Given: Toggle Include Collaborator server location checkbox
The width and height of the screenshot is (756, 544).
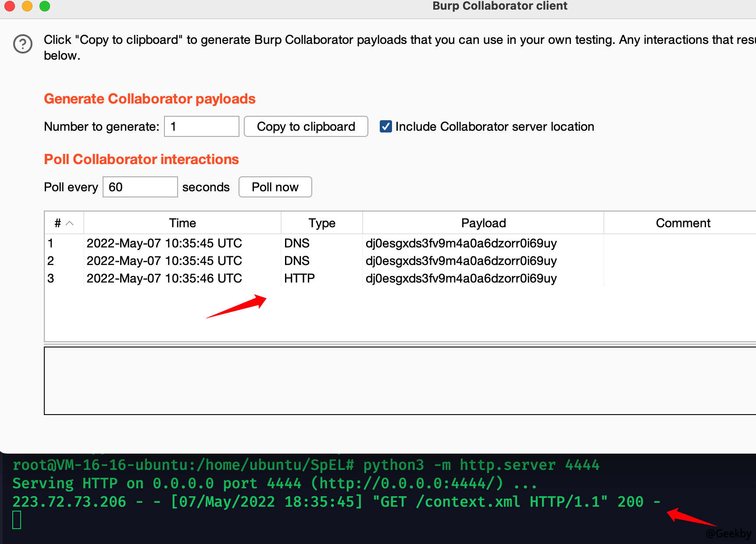Looking at the screenshot, I should pos(385,126).
